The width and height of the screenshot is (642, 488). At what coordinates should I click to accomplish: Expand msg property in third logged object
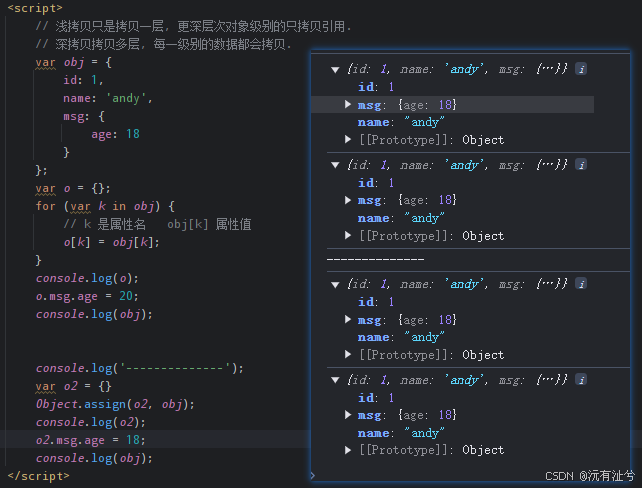tap(348, 319)
